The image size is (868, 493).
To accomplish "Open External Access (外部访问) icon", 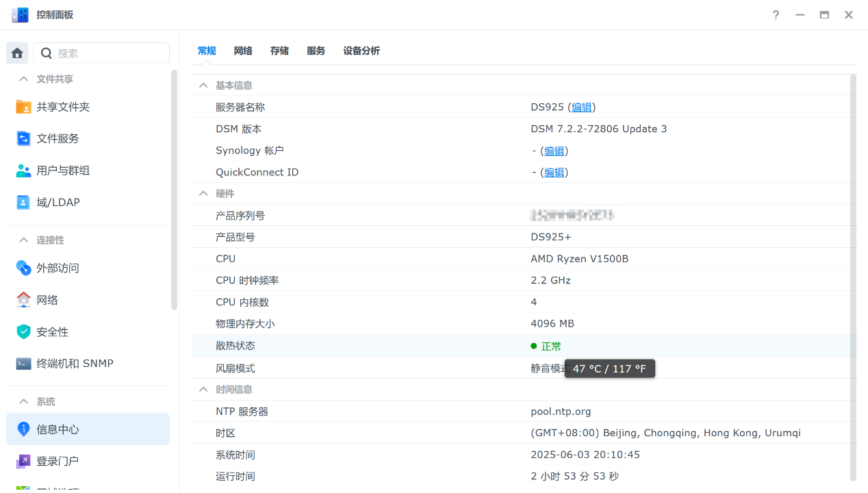I will coord(23,268).
